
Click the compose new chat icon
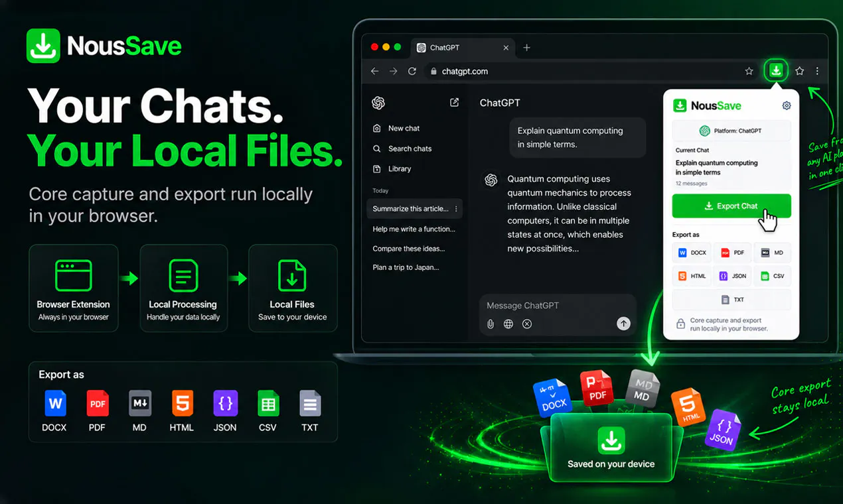454,103
